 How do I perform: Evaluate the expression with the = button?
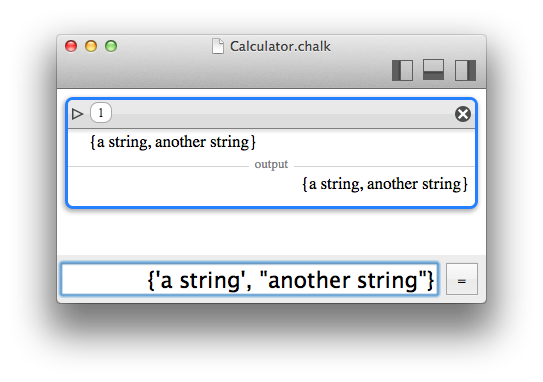pyautogui.click(x=462, y=279)
